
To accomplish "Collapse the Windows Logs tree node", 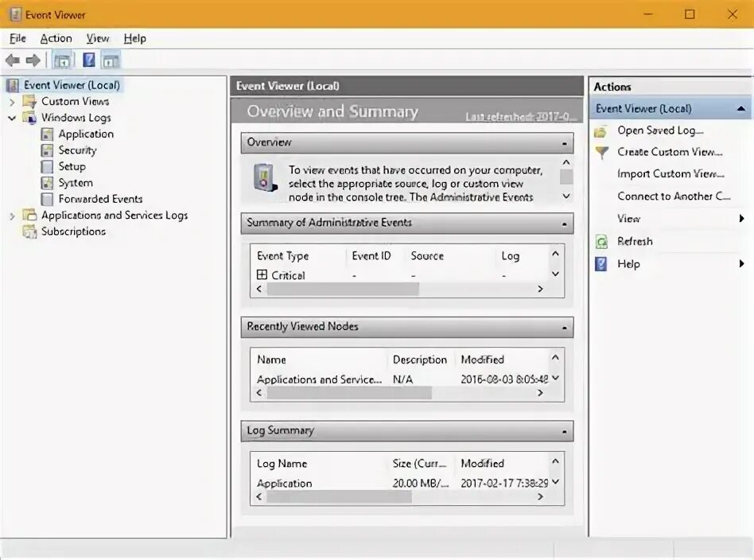I will pos(12,118).
